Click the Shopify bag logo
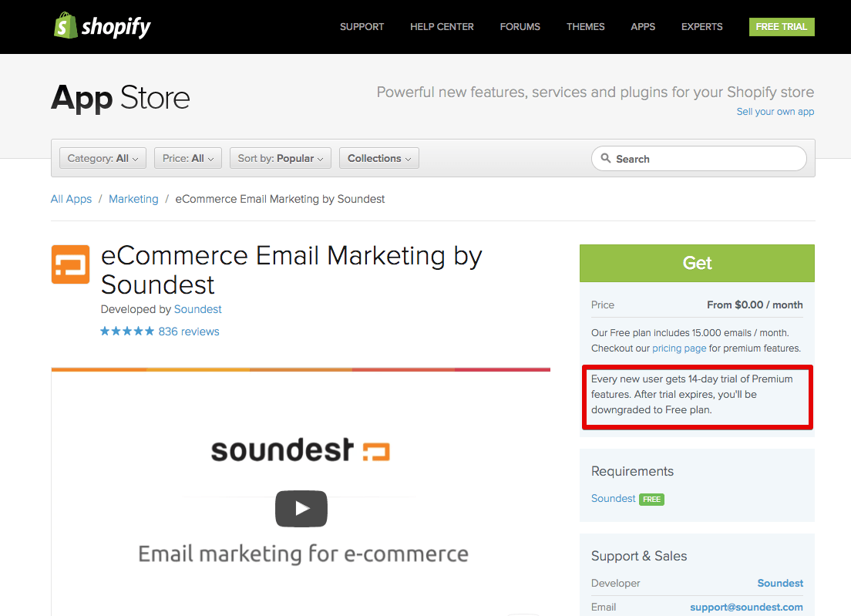The width and height of the screenshot is (851, 616). pyautogui.click(x=66, y=26)
